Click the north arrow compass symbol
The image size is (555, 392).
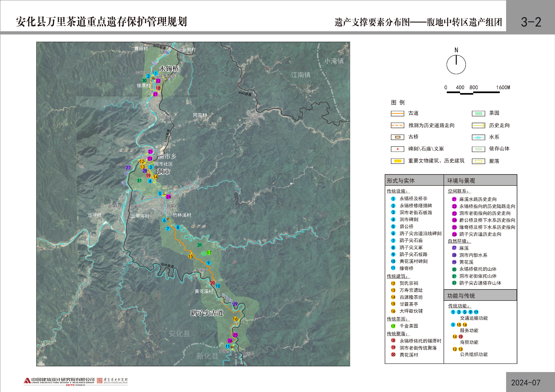point(456,64)
